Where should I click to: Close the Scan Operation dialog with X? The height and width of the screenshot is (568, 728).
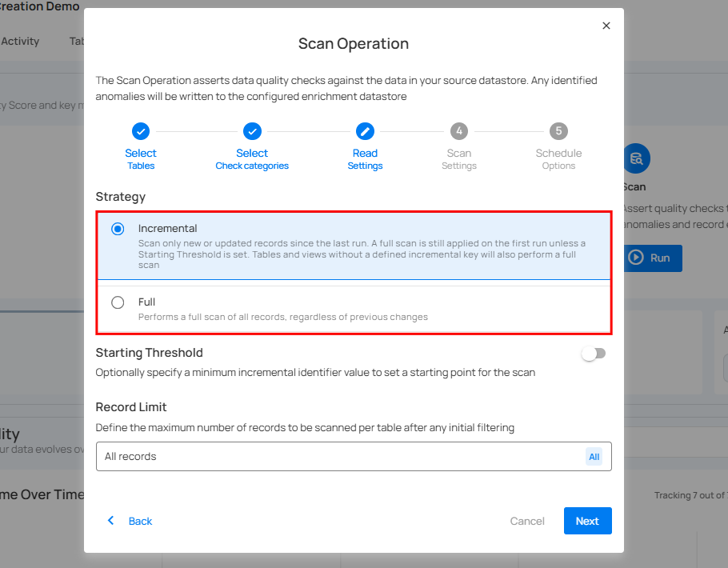point(606,26)
